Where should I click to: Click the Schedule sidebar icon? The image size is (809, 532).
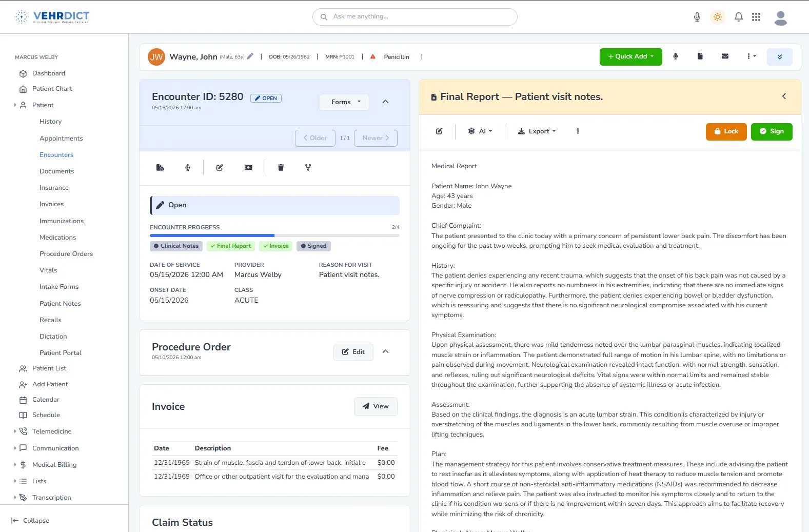click(23, 415)
